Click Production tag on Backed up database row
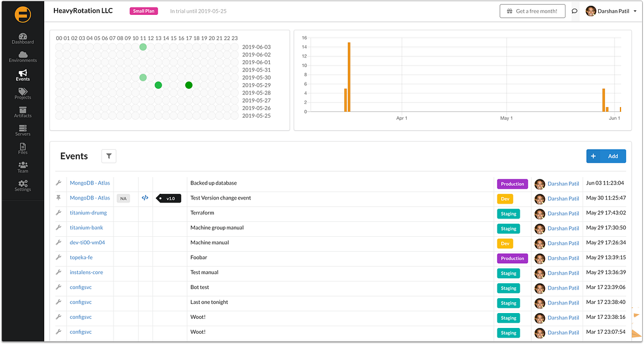 click(x=512, y=183)
